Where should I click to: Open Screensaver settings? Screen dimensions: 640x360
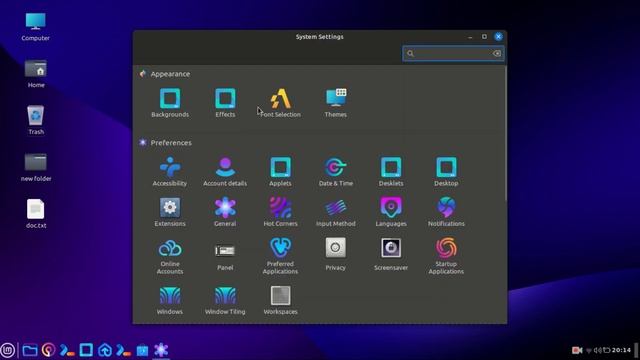click(x=391, y=254)
